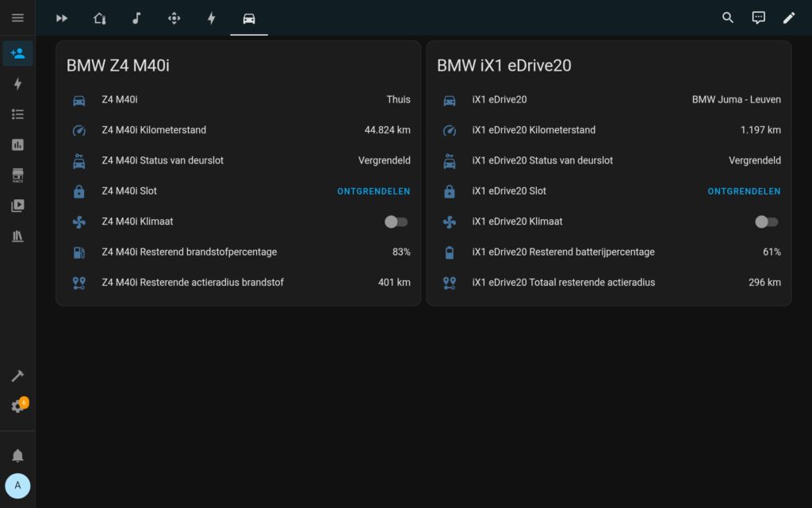Viewport: 812px width, 508px height.
Task: Click the search magnifier icon
Action: point(728,17)
